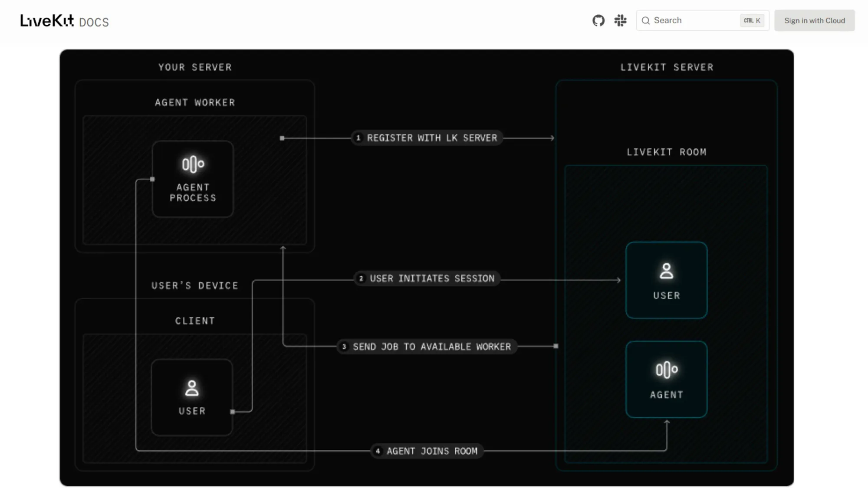Image resolution: width=868 pixels, height=488 pixels.
Task: Click the CTRL K shortcut badge
Action: pos(752,20)
